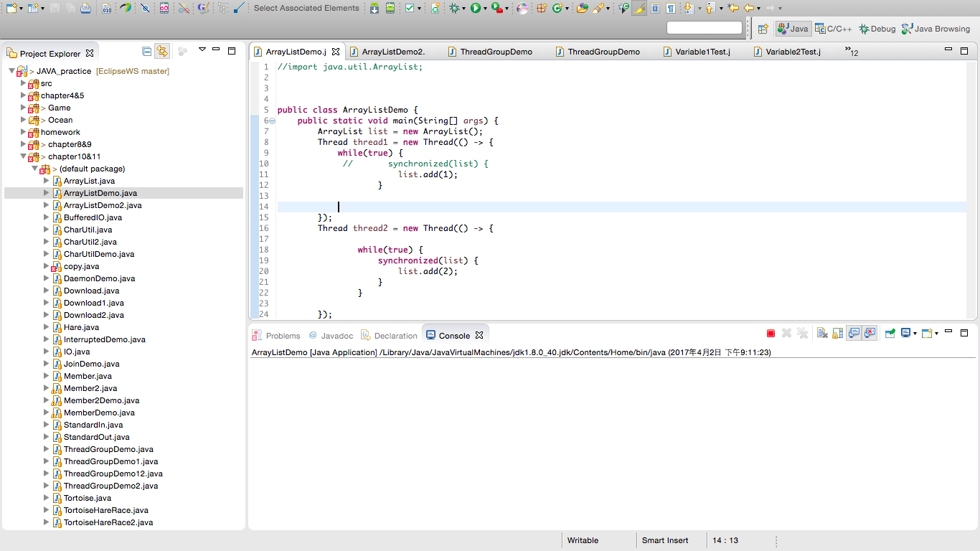
Task: Select copy.java in Project Explorer
Action: coord(81,266)
